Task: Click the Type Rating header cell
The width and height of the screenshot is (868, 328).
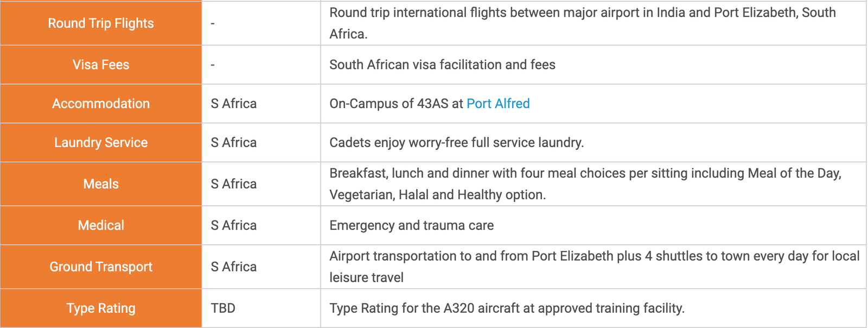Action: [101, 308]
